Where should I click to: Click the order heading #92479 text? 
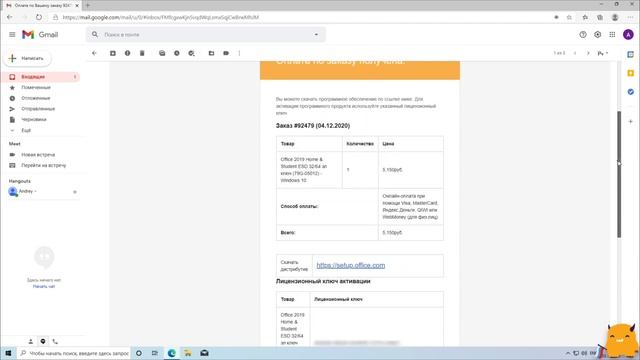click(313, 126)
